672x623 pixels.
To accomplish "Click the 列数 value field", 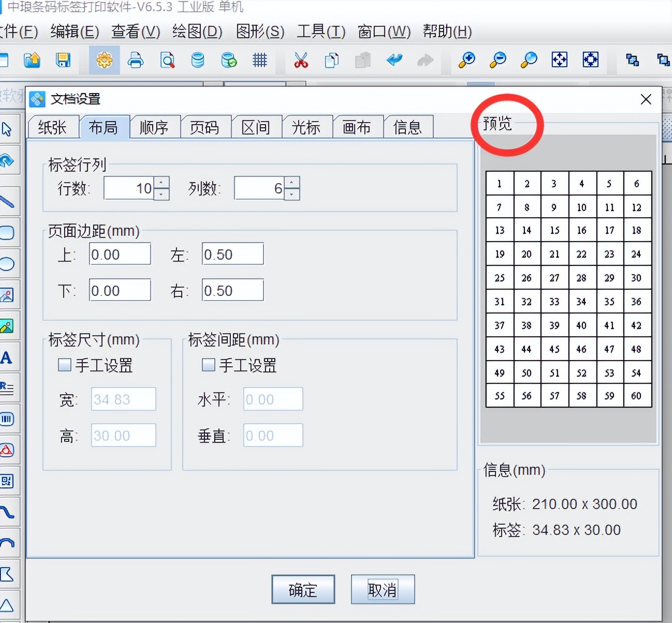I will coord(260,188).
